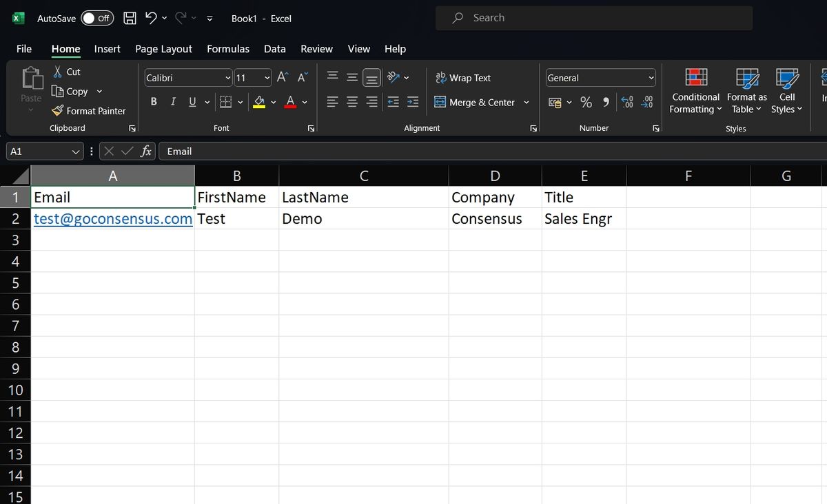This screenshot has width=827, height=504.
Task: Toggle Italic formatting
Action: pyautogui.click(x=173, y=102)
